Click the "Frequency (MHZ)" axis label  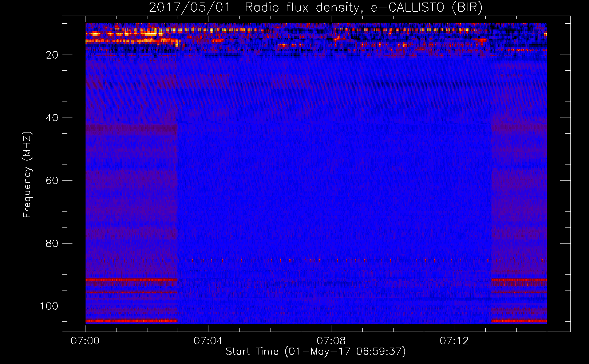[x=27, y=174]
